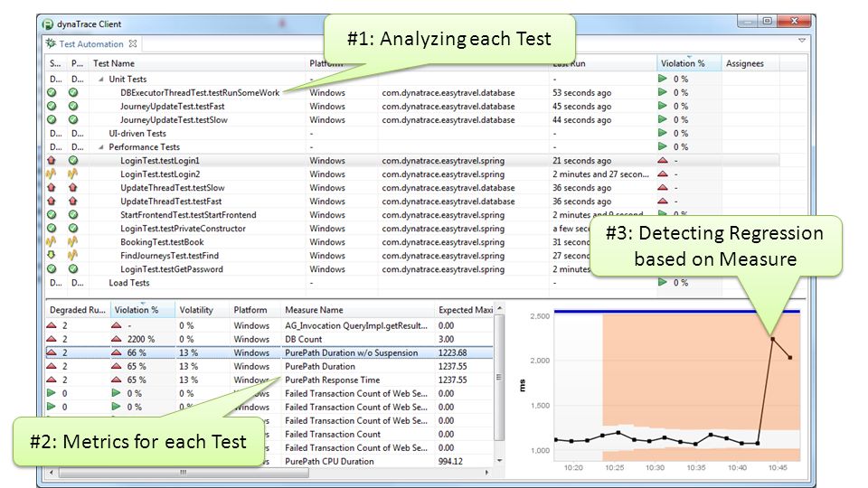Click the Measure Name column header
The width and height of the screenshot is (868, 488).
(x=314, y=310)
